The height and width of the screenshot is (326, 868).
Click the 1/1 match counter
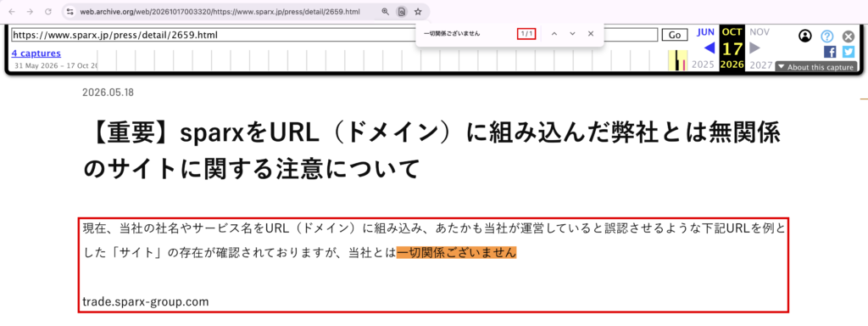(x=526, y=34)
